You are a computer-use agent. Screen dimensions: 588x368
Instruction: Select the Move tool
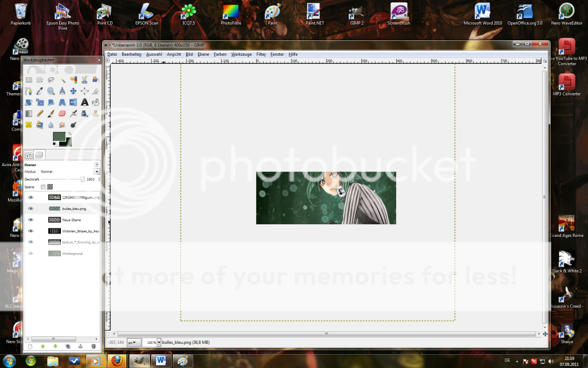(73, 91)
